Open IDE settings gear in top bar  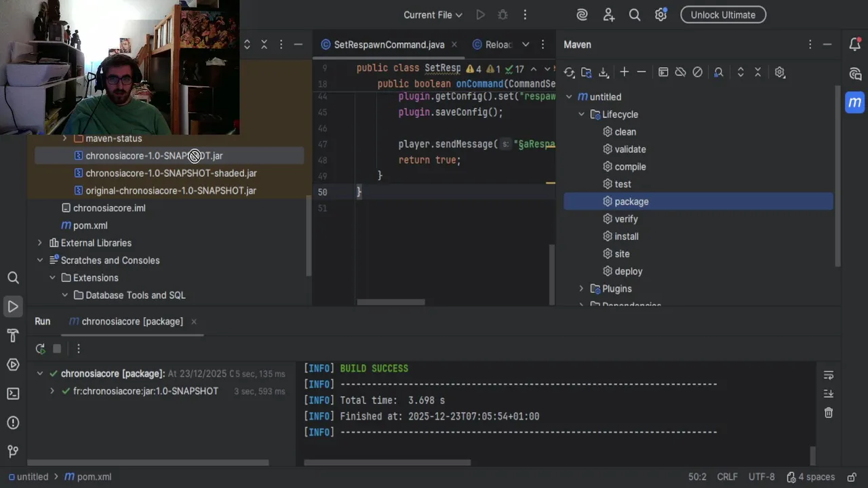660,15
